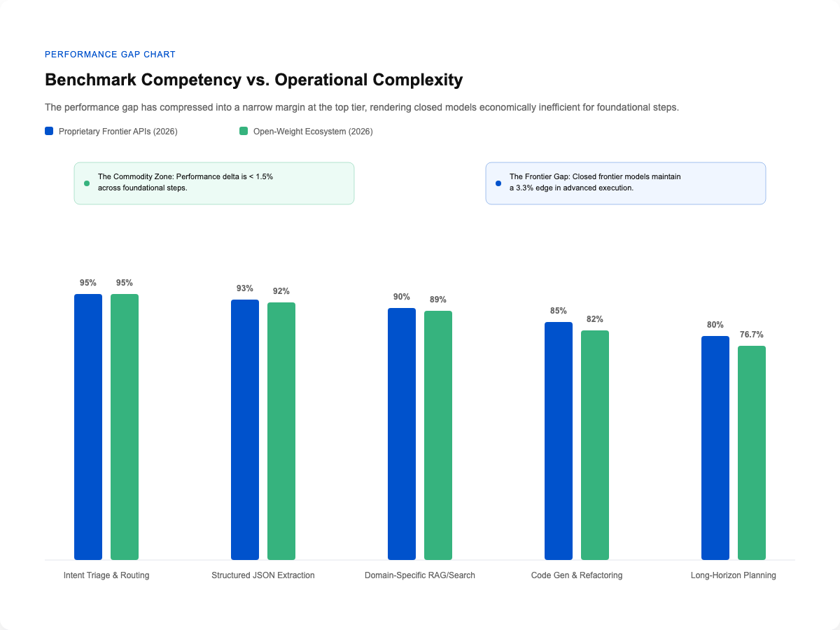Click the green Open-Weight Ecosystem legend swatch

pyautogui.click(x=244, y=131)
